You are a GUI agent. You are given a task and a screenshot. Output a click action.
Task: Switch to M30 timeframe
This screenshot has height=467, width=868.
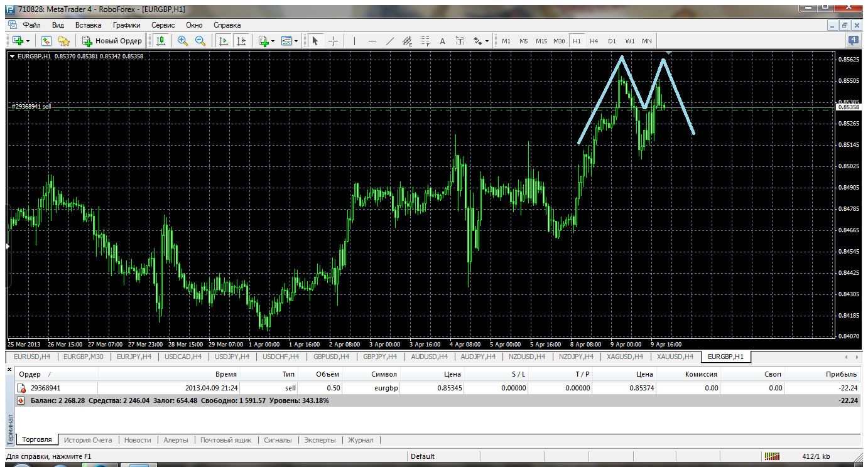(x=559, y=41)
